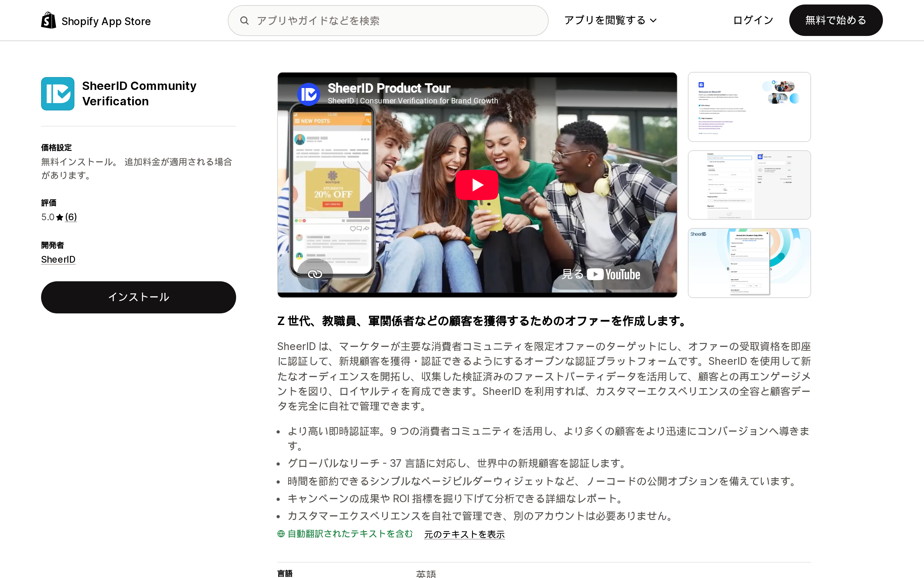Focus the app search input field
924x578 pixels.
point(388,21)
